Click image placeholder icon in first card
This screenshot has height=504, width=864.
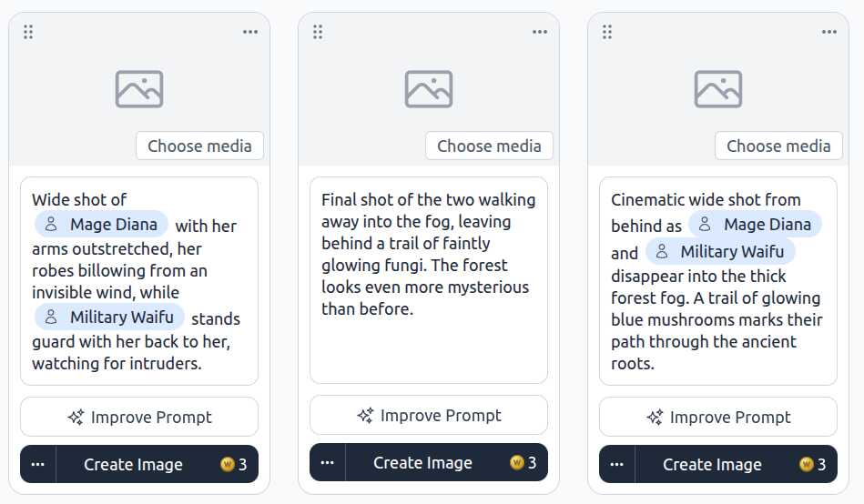[139, 88]
